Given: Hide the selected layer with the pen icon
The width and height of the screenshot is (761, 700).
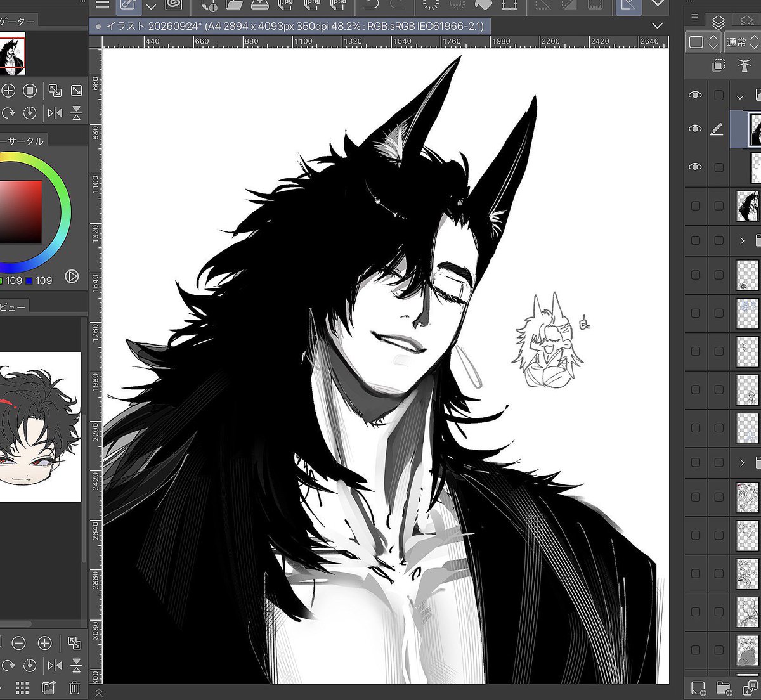Looking at the screenshot, I should click(x=696, y=129).
